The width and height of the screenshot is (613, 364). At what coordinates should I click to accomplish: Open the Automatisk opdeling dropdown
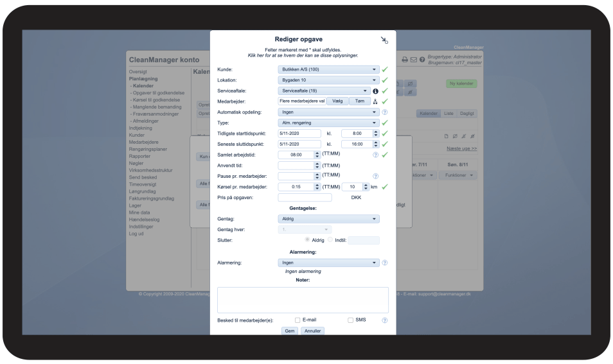328,112
